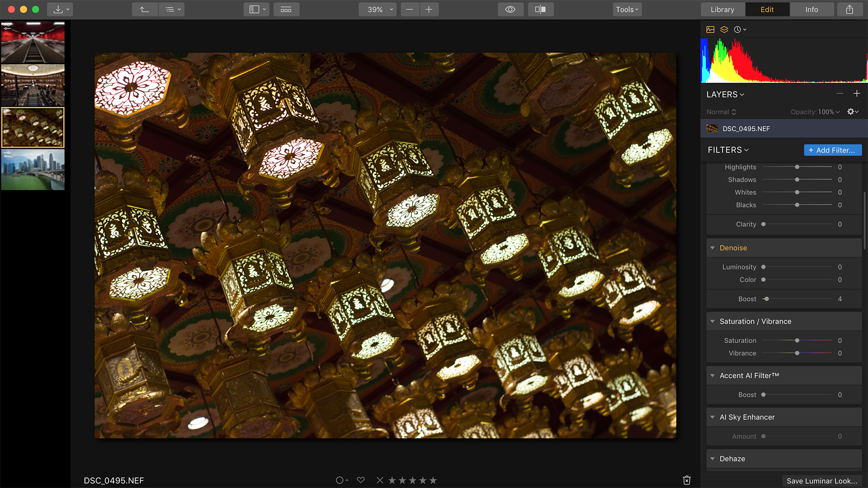Image resolution: width=868 pixels, height=488 pixels.
Task: Click the Denoise Boost slider handle
Action: tap(767, 299)
